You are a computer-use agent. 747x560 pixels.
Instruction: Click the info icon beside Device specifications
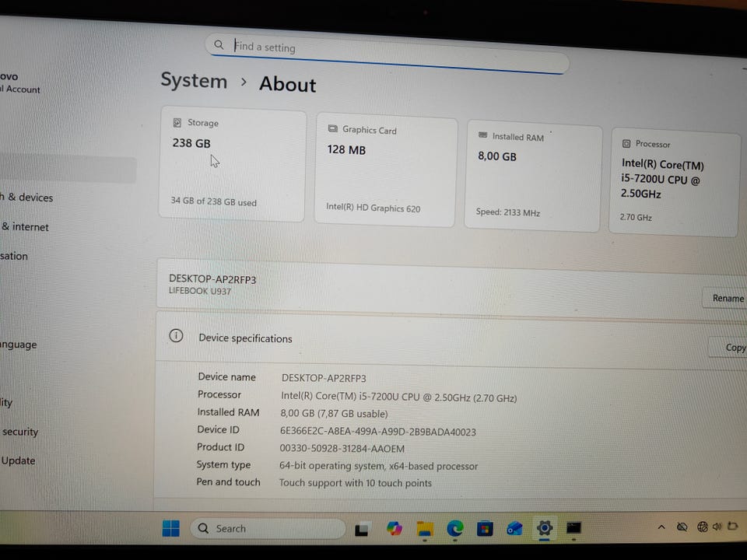(x=176, y=336)
